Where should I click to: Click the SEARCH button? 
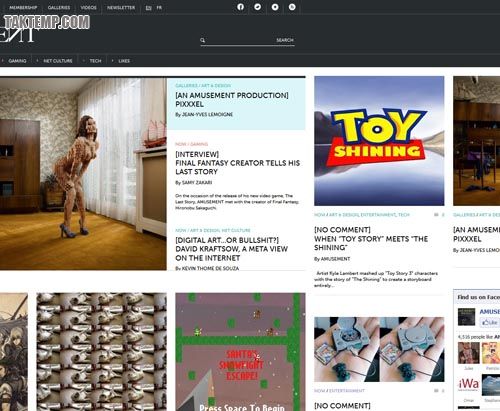285,40
